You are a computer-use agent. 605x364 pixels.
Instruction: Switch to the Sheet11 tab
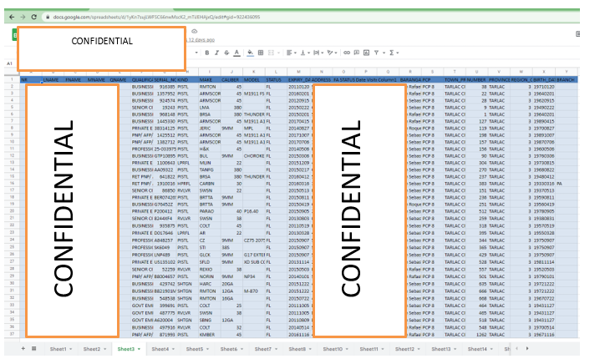click(369, 349)
